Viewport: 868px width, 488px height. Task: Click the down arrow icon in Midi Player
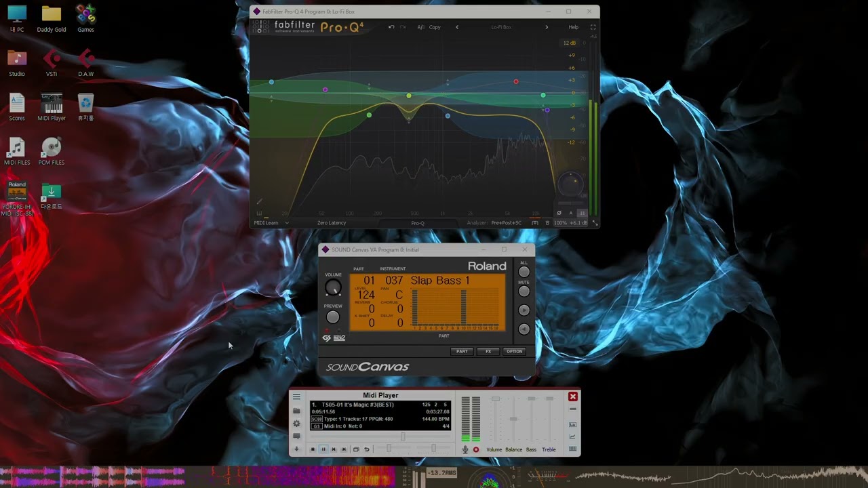296,449
